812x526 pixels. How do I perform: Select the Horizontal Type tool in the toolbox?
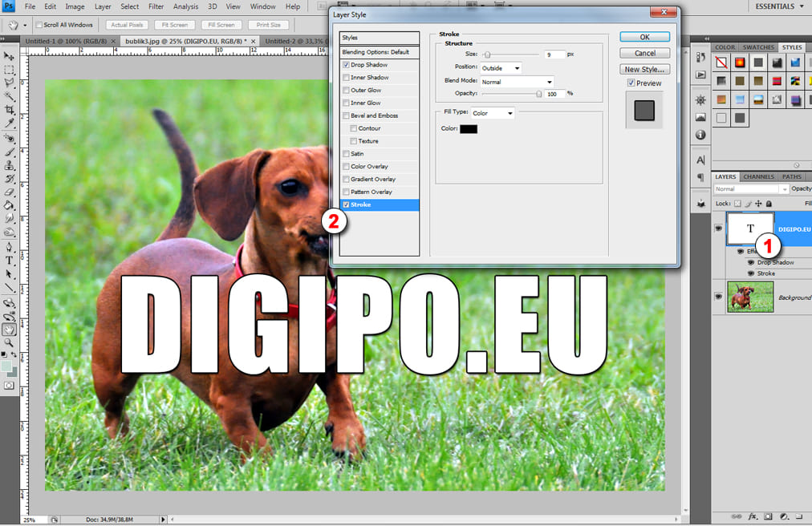pos(10,261)
